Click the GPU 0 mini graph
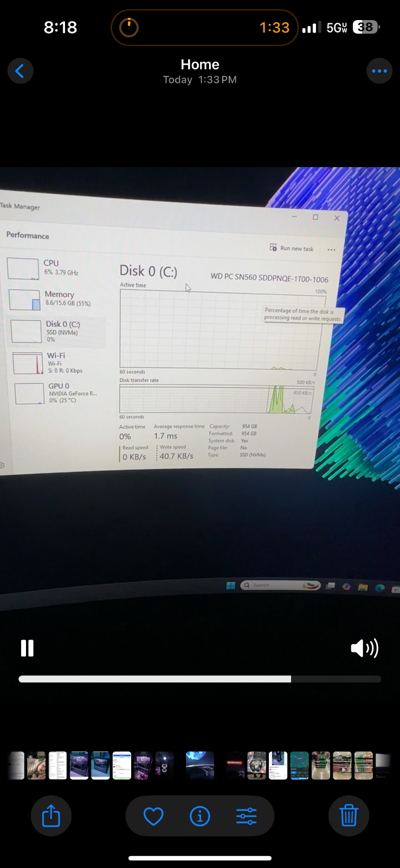The image size is (400, 868). coord(30,394)
